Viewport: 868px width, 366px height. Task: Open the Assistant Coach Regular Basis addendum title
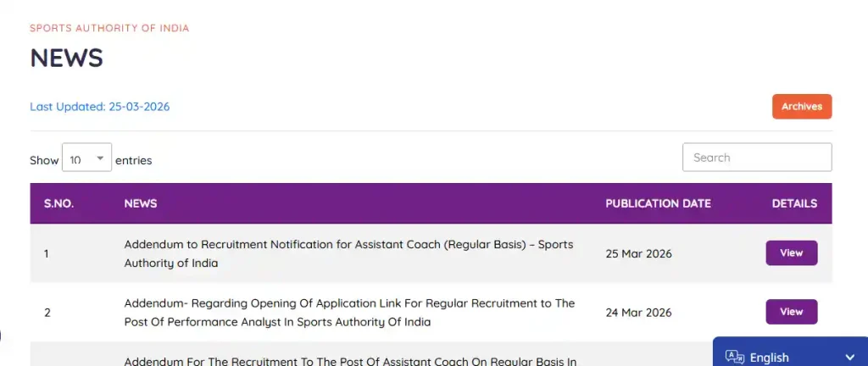[x=348, y=253]
